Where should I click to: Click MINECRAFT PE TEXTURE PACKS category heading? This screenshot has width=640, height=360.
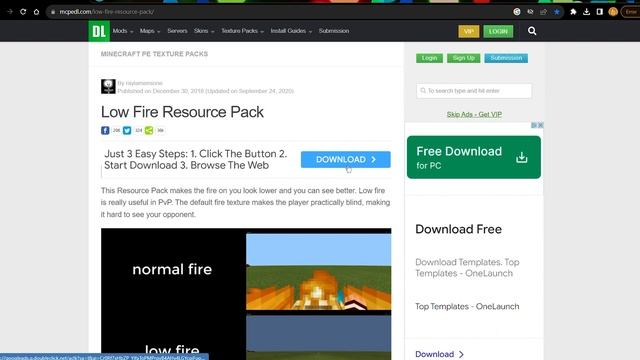pyautogui.click(x=154, y=54)
